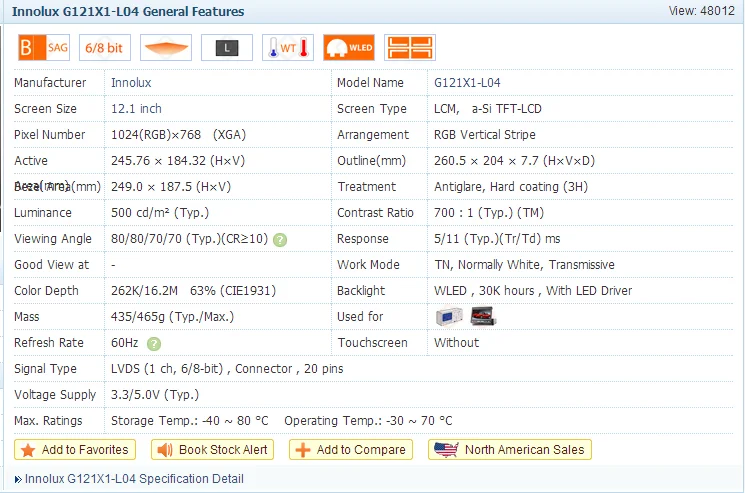This screenshot has height=493, width=745.
Task: Click the '249.0 × 187.5 (H×V)' bezel area value
Action: (x=171, y=187)
